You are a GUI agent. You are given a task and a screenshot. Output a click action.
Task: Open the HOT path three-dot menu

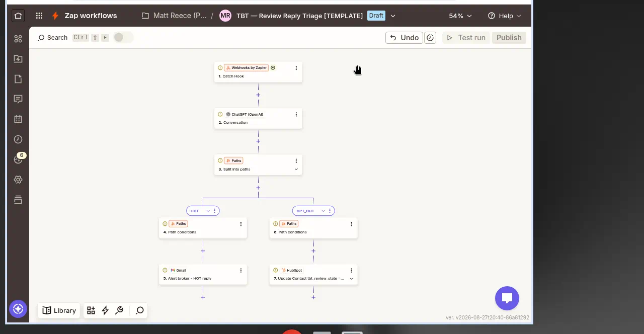(x=215, y=211)
